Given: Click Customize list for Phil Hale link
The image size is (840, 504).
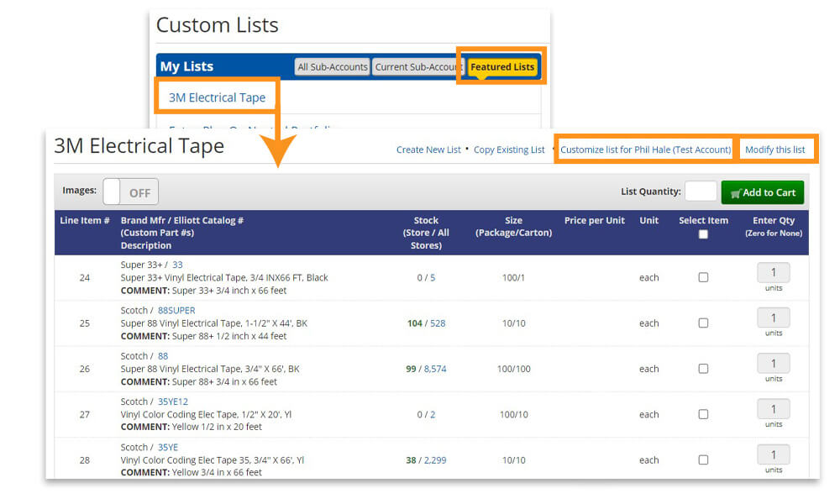Looking at the screenshot, I should pyautogui.click(x=645, y=150).
